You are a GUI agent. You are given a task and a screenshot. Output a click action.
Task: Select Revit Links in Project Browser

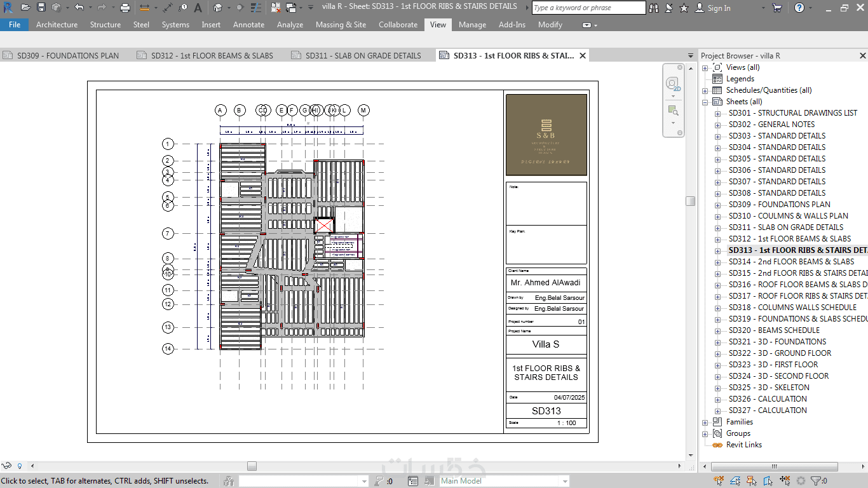743,445
